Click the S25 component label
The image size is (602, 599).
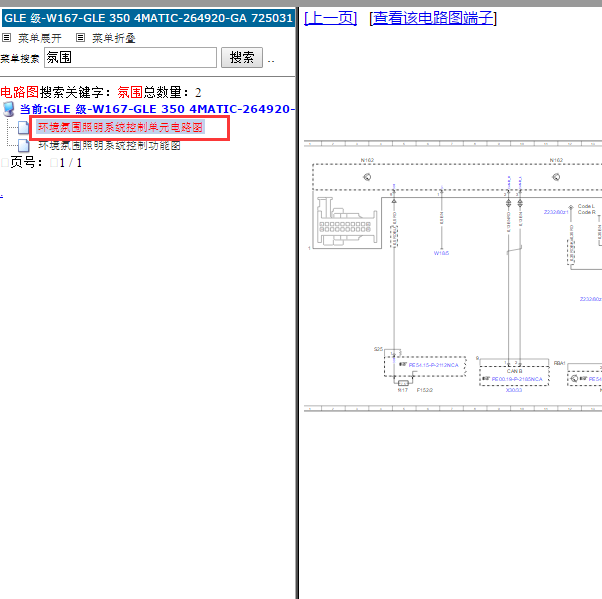pyautogui.click(x=378, y=349)
